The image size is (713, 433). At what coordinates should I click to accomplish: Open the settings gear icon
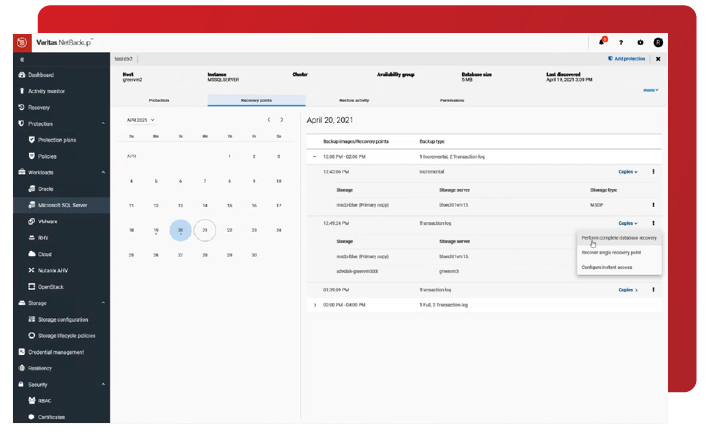click(640, 42)
